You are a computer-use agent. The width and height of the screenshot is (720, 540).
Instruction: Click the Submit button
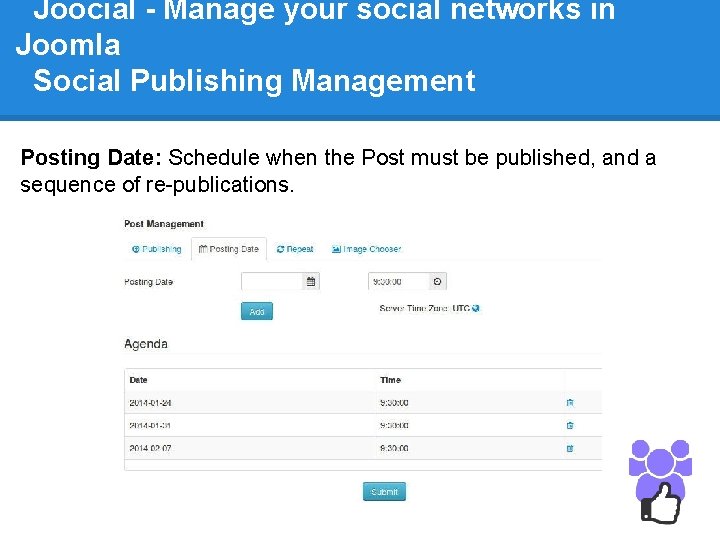[x=384, y=492]
